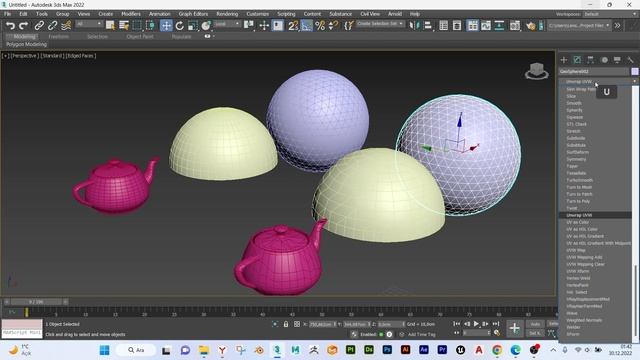Open reference coordinate system dropdown
This screenshot has width=640, height=360.
(227, 24)
